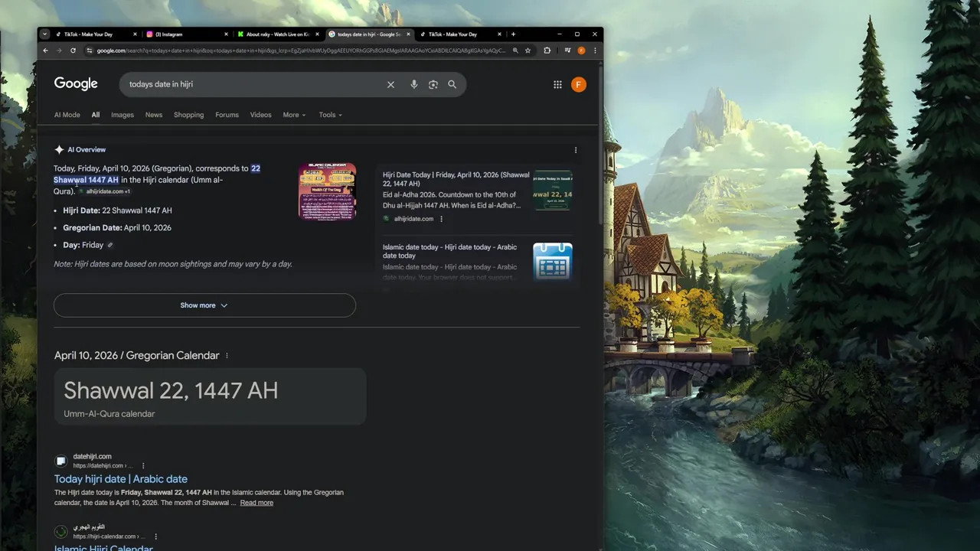Click the Google logo

76,84
